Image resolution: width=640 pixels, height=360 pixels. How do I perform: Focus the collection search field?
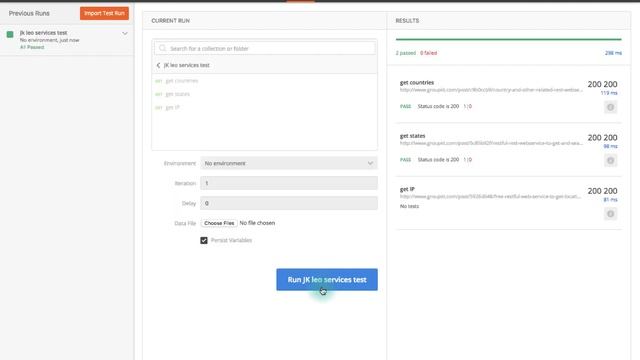click(x=264, y=48)
